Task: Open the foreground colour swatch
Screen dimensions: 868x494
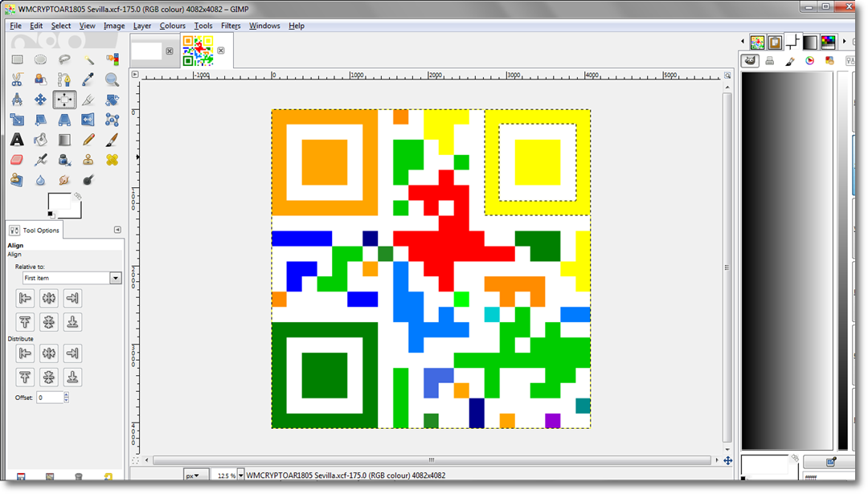Action: pyautogui.click(x=59, y=202)
